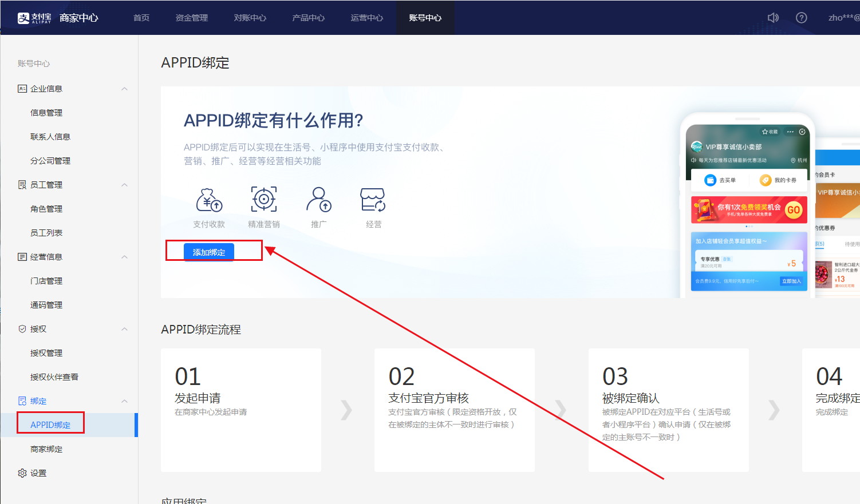The image size is (860, 504).
Task: Click 去买单 icon in phone preview
Action: [710, 180]
